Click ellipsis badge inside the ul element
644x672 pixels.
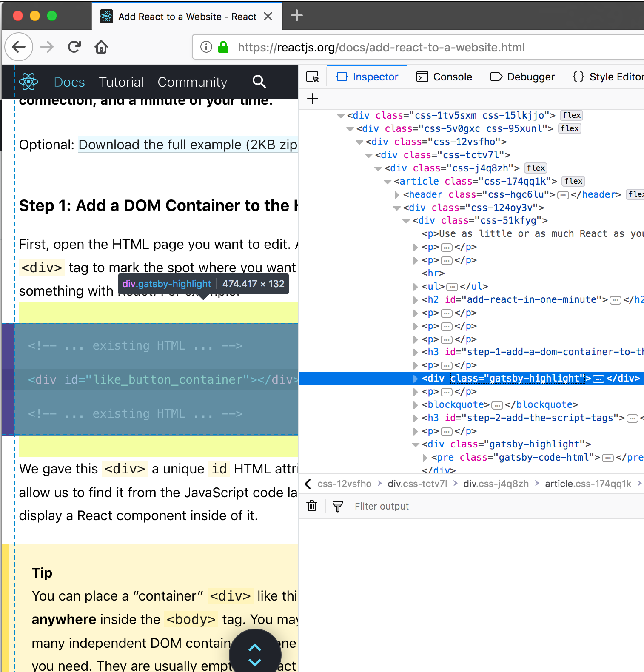pyautogui.click(x=452, y=287)
